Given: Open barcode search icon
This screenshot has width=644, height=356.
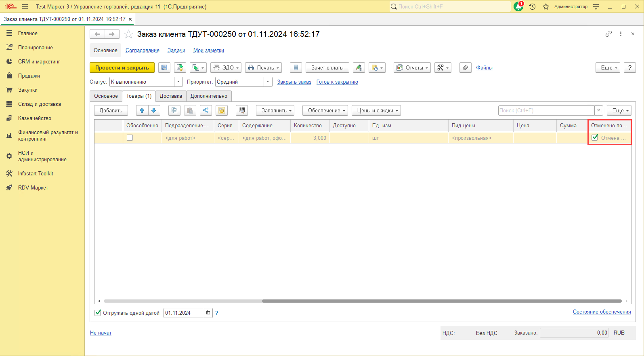Looking at the screenshot, I should click(242, 111).
